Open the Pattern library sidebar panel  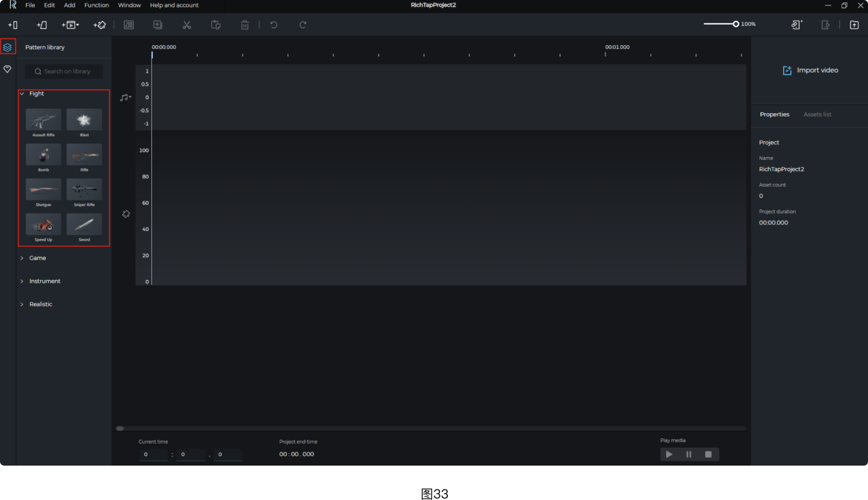[x=7, y=47]
